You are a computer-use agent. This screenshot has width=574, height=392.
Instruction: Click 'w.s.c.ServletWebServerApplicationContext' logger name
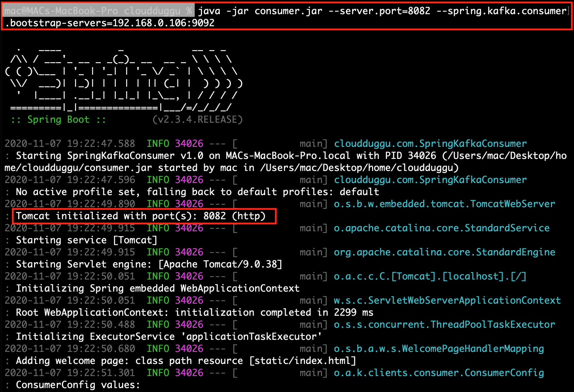coord(447,300)
